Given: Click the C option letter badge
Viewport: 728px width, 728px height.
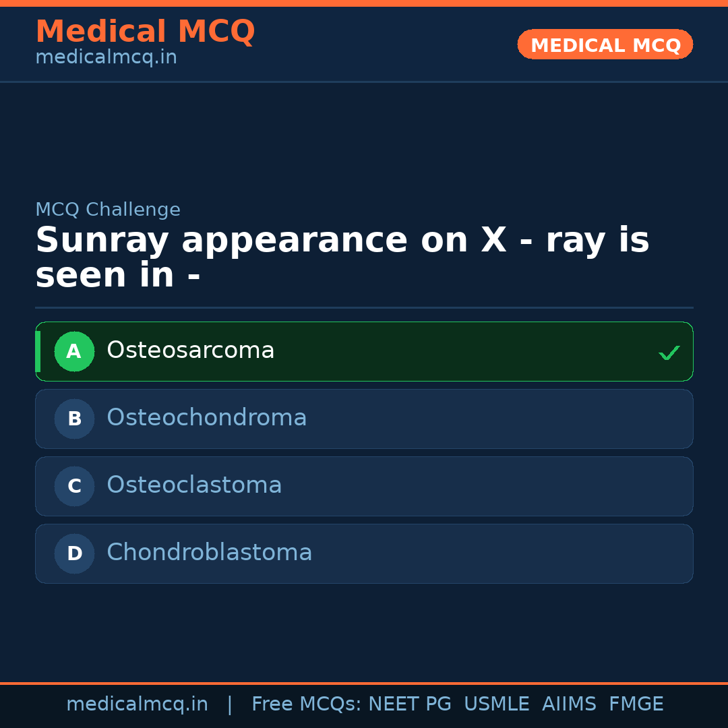Looking at the screenshot, I should [74, 486].
